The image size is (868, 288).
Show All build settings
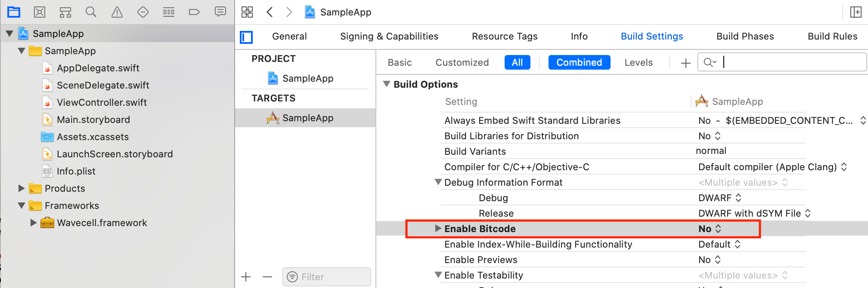click(517, 63)
